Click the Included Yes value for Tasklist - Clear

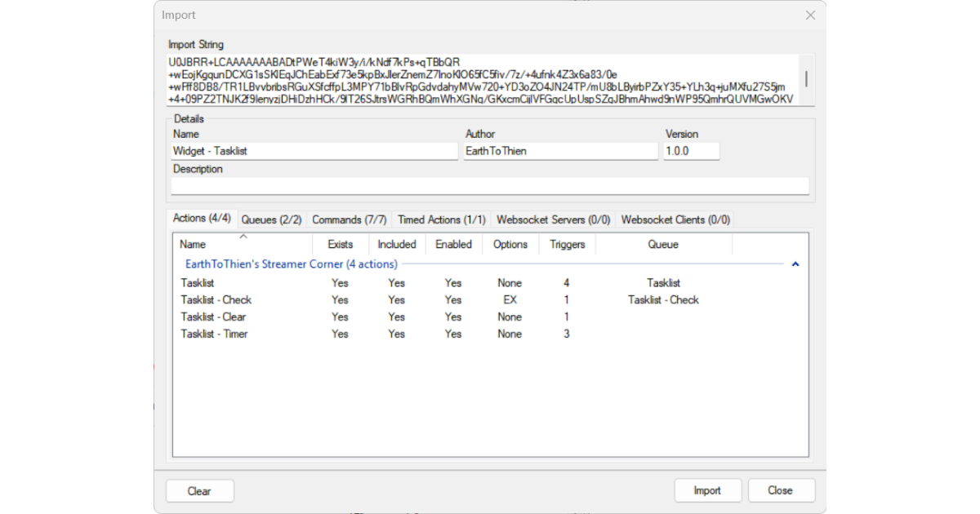pyautogui.click(x=397, y=317)
